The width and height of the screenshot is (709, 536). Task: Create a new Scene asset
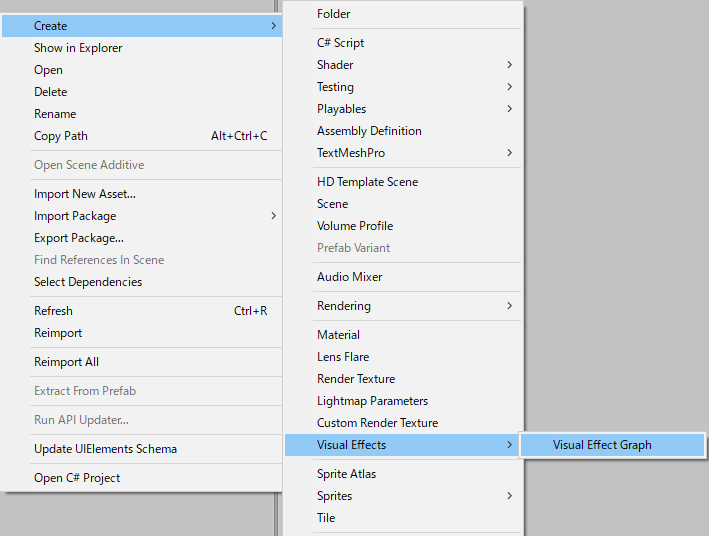click(403, 204)
